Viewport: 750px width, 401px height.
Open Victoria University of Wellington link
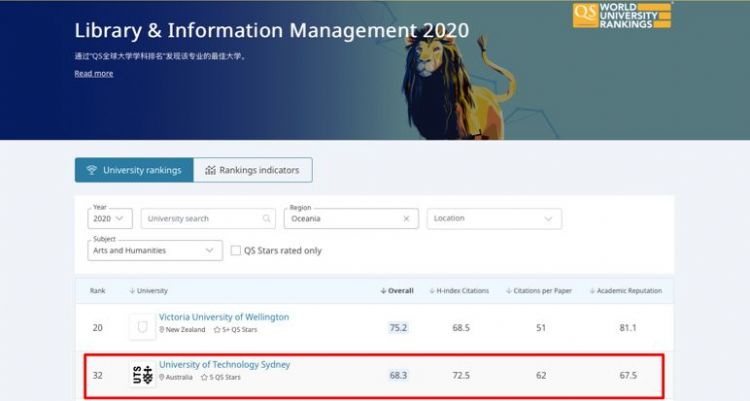(x=224, y=317)
